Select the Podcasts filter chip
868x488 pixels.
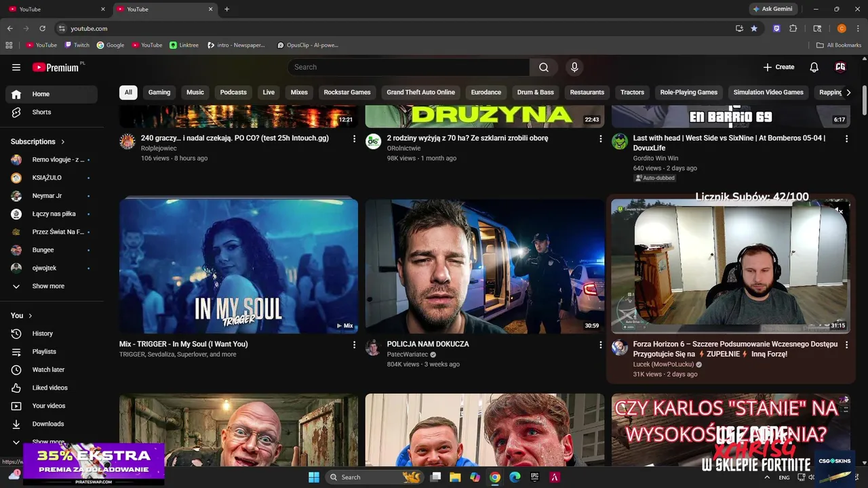point(233,92)
